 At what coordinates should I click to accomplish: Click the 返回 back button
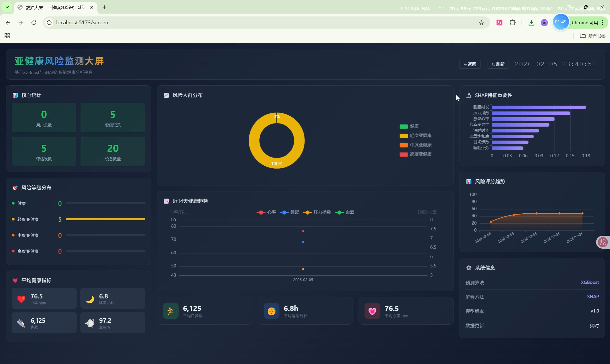point(470,64)
